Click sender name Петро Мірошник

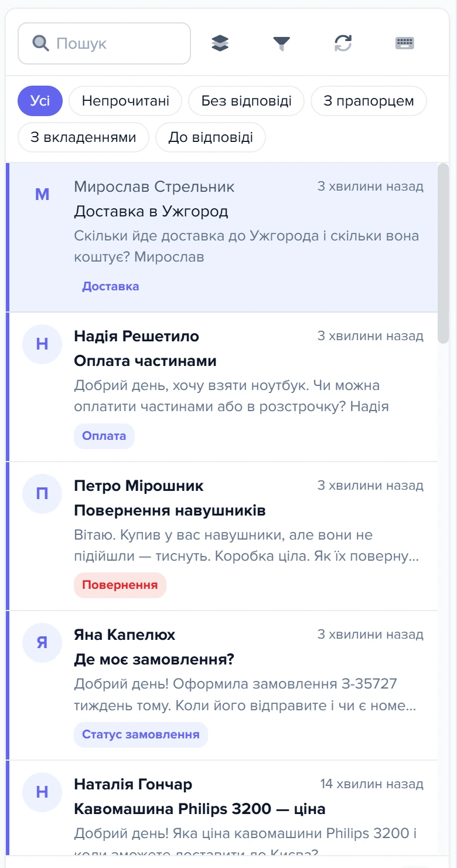(x=139, y=486)
